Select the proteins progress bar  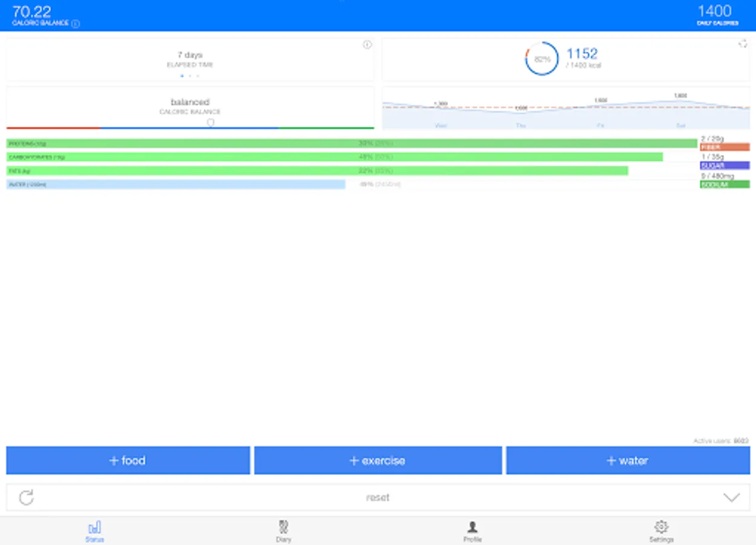tap(352, 144)
